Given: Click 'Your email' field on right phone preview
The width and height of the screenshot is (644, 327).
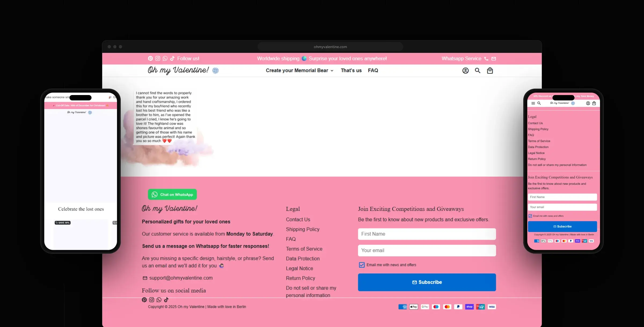Looking at the screenshot, I should point(562,207).
